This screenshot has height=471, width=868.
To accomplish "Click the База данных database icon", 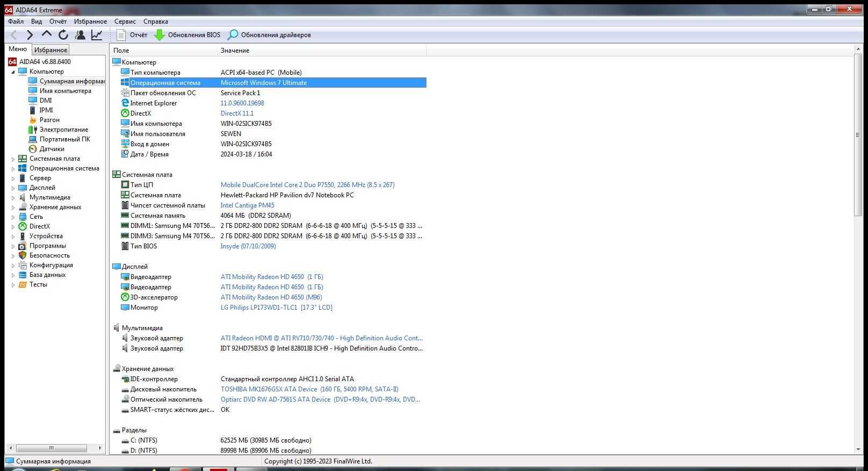I will (23, 275).
